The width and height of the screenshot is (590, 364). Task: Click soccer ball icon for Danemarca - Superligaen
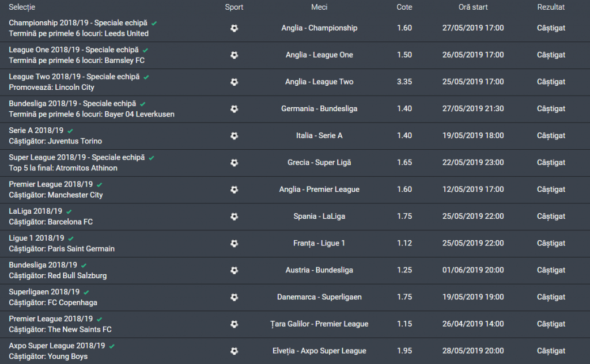tap(234, 297)
